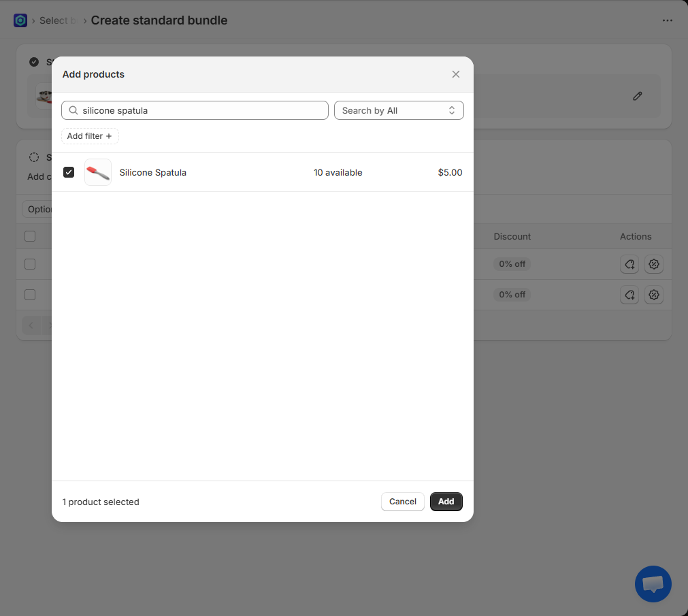Tick the second table row checkbox
Viewport: 688px width, 616px height.
(30, 295)
